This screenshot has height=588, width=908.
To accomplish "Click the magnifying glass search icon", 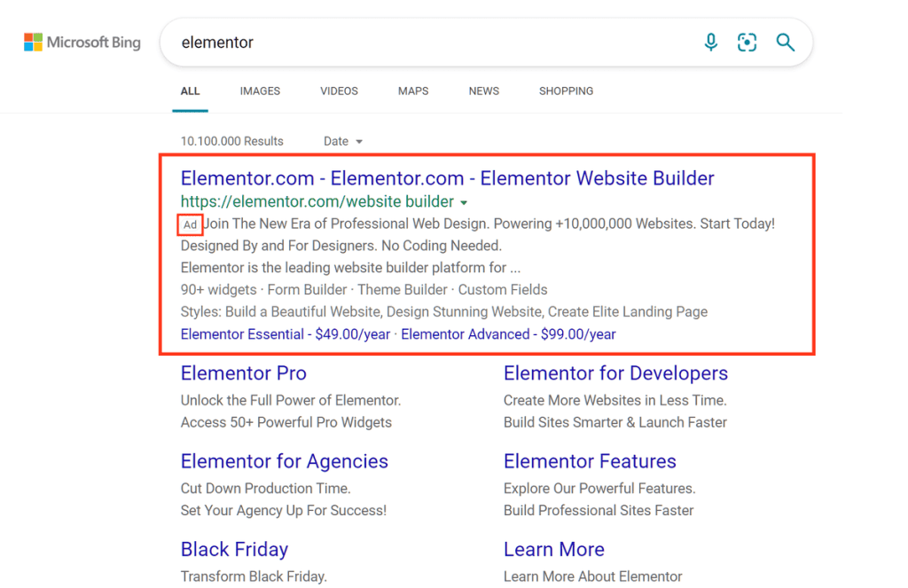I will click(786, 43).
